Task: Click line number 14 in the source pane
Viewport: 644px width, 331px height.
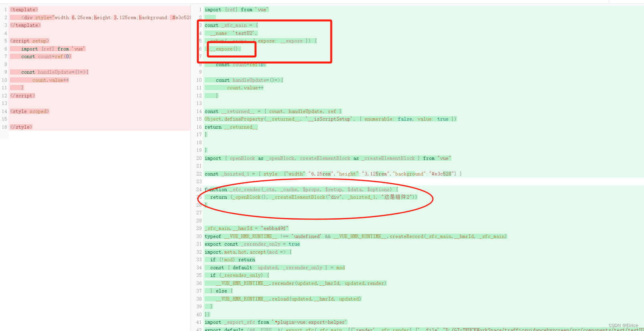Action: click(x=4, y=111)
